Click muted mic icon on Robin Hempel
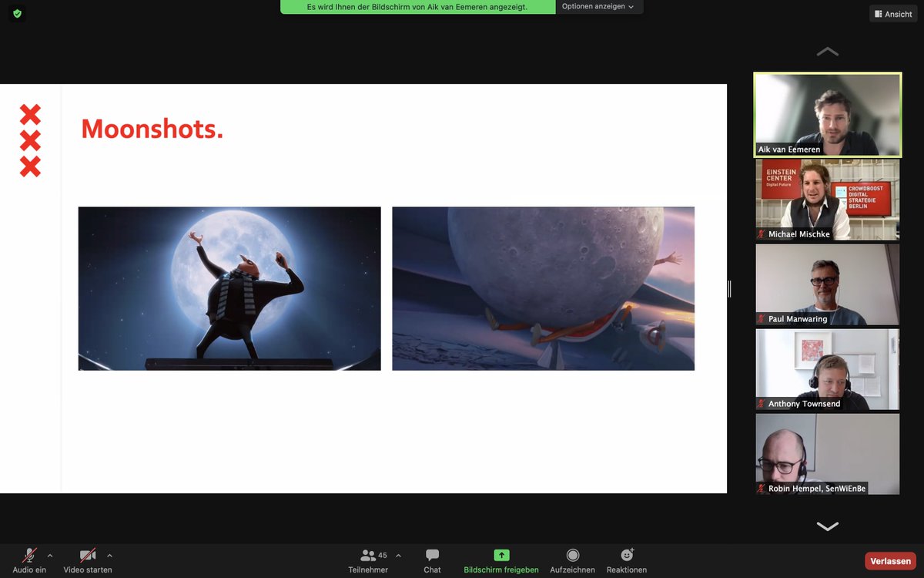 (x=762, y=488)
